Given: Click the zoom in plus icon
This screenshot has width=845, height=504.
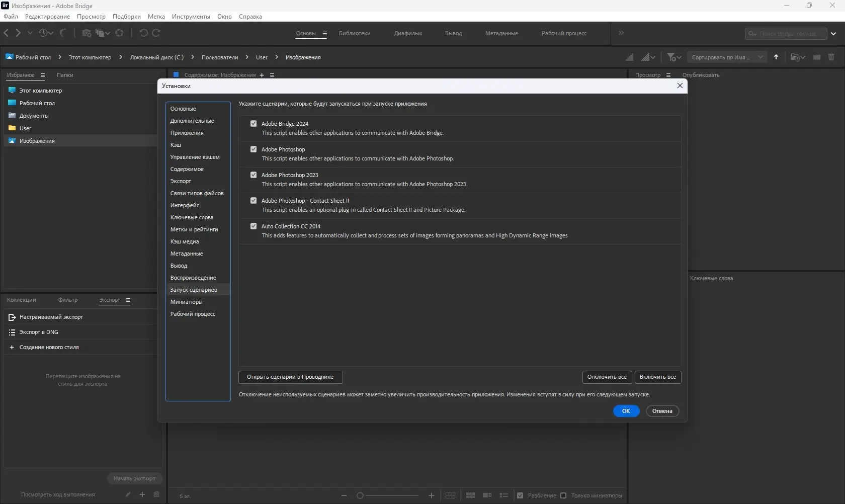Looking at the screenshot, I should [x=432, y=495].
